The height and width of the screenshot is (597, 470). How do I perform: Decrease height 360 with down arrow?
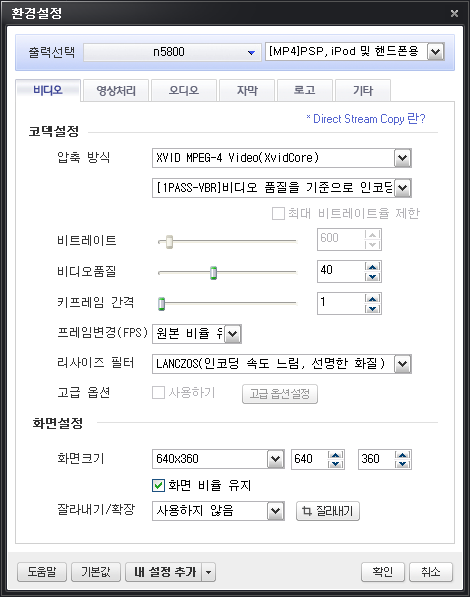point(403,464)
